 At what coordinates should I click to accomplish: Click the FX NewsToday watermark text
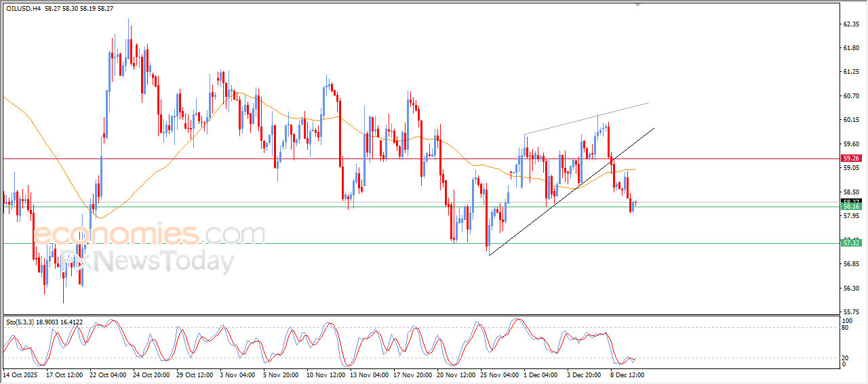(146, 261)
